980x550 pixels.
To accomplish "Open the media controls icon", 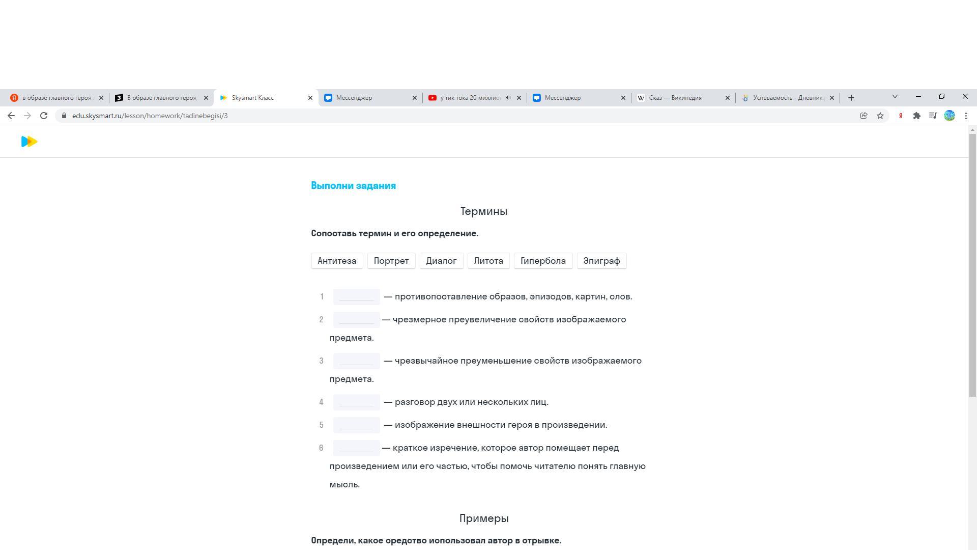I will coord(933,116).
